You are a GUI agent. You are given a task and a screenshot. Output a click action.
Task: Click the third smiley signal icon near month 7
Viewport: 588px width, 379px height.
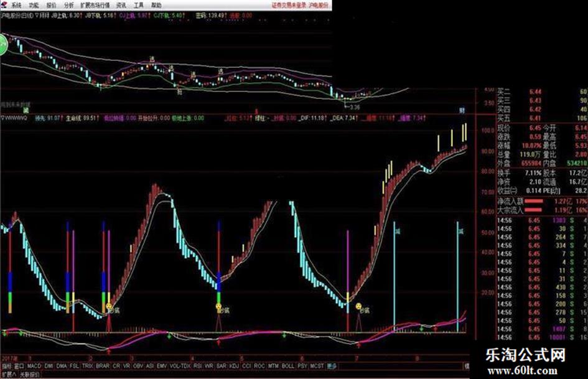point(359,307)
